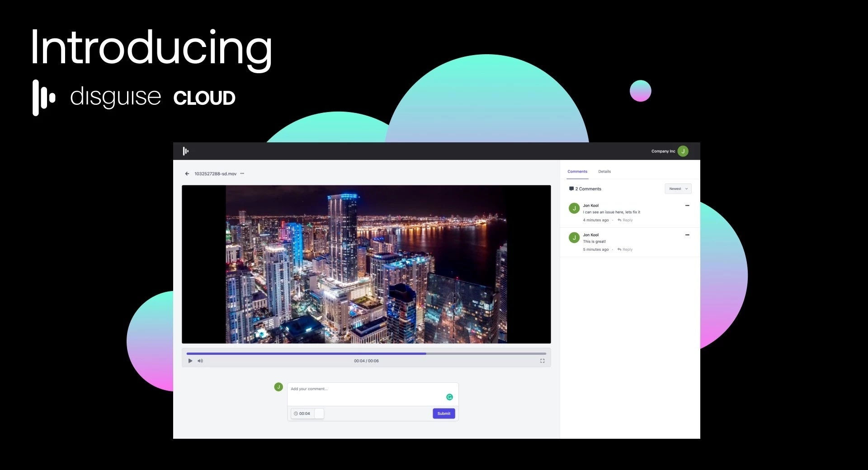Open the options menu next to 1032527288-sd.mov

242,174
